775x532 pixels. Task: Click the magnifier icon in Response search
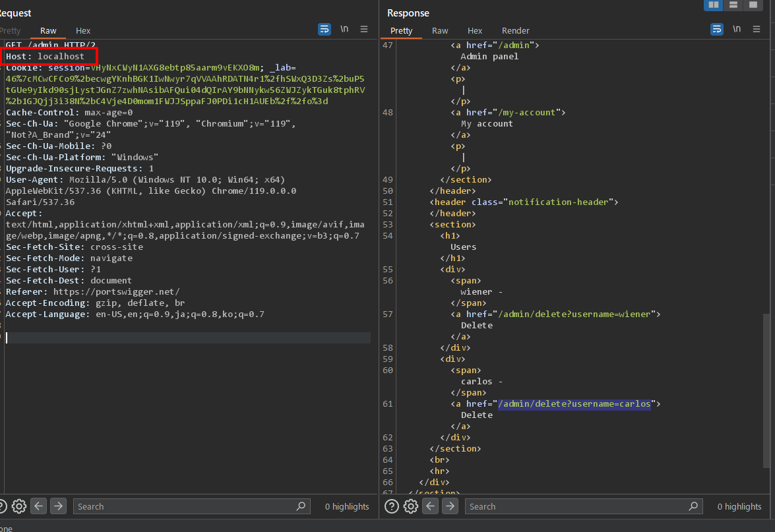coord(693,506)
